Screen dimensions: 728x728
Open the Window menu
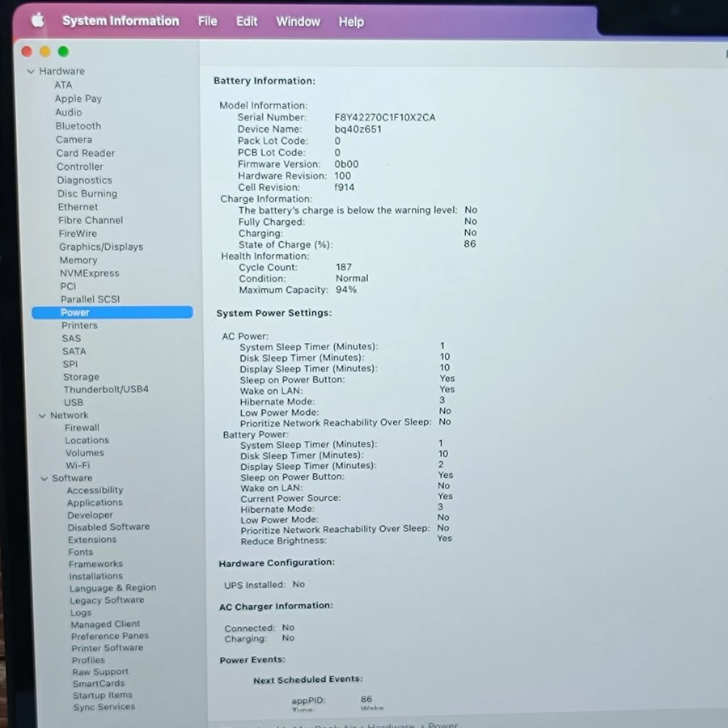point(298,22)
